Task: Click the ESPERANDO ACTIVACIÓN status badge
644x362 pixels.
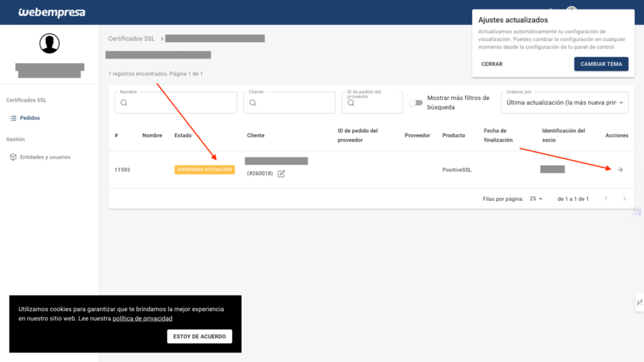Action: point(204,169)
